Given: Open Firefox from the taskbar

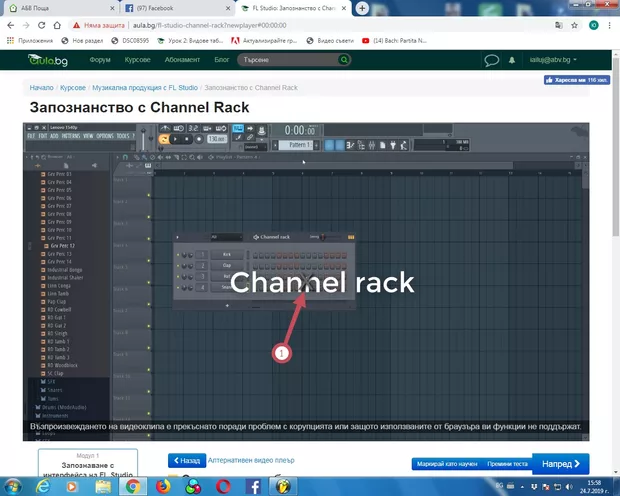Looking at the screenshot, I should (163, 487).
